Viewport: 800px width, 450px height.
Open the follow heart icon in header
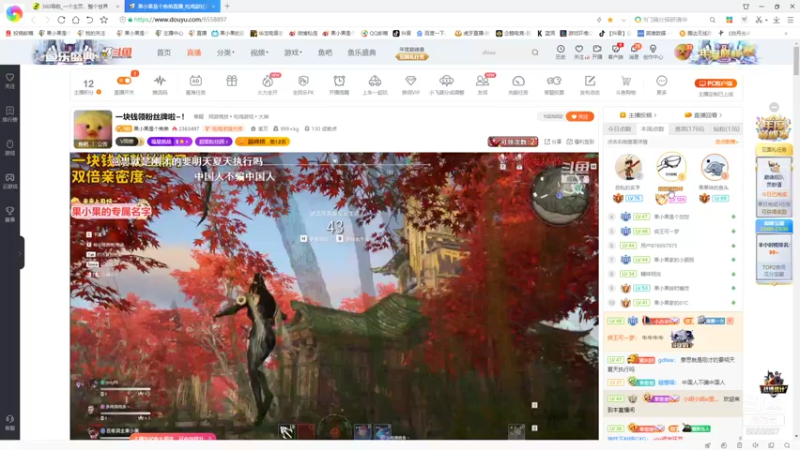pyautogui.click(x=579, y=51)
